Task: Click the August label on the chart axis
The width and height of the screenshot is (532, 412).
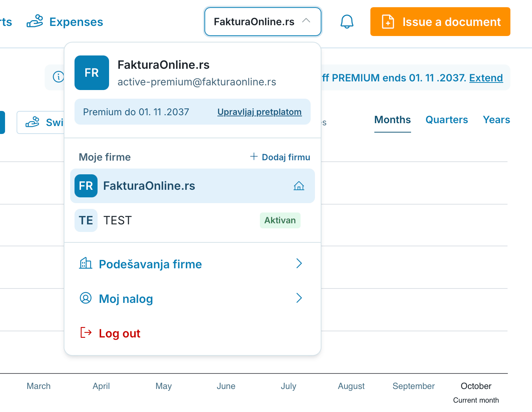Action: tap(351, 386)
